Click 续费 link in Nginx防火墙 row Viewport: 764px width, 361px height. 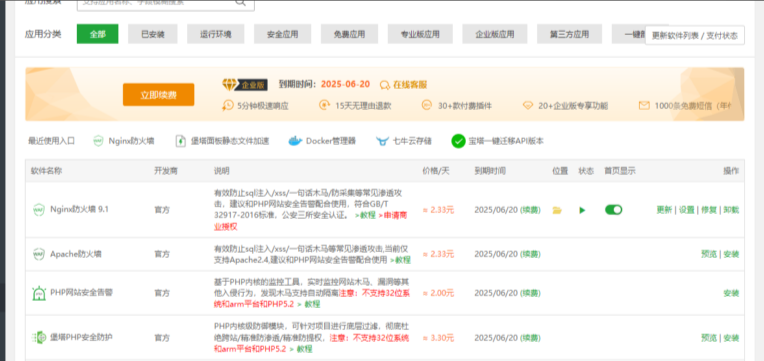coord(530,210)
